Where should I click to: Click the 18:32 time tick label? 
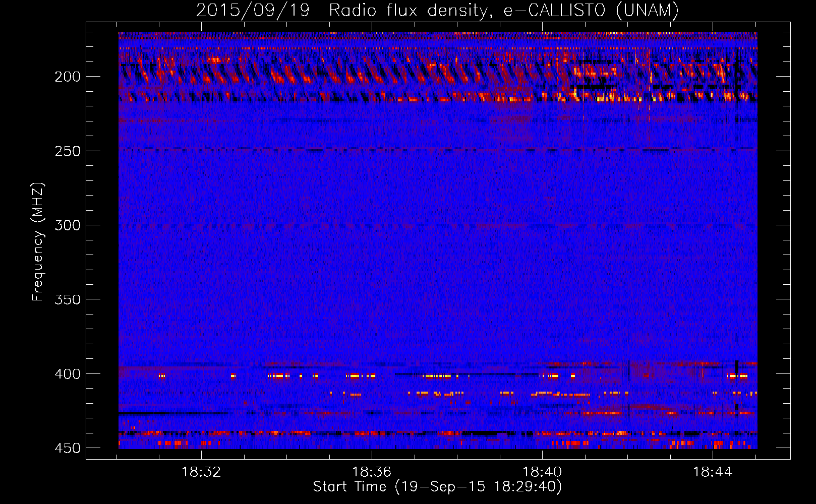(201, 472)
